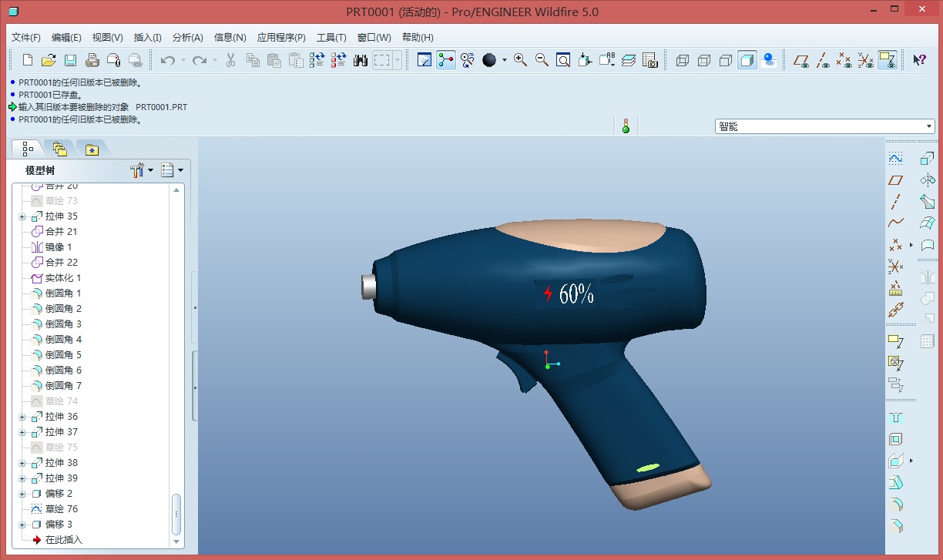Select the Hole tool
Image resolution: width=943 pixels, height=560 pixels.
[895, 417]
